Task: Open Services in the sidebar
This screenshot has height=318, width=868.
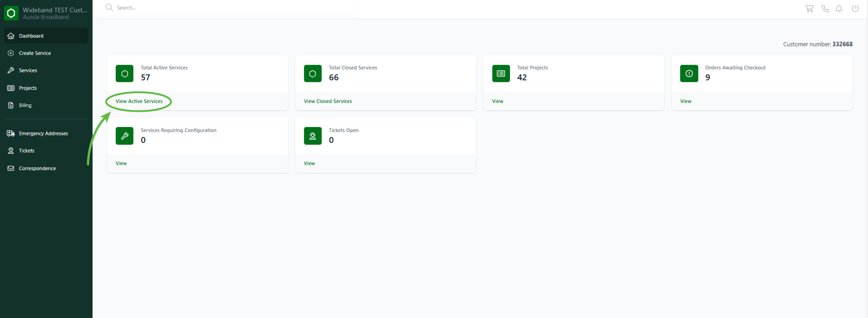Action: click(27, 70)
